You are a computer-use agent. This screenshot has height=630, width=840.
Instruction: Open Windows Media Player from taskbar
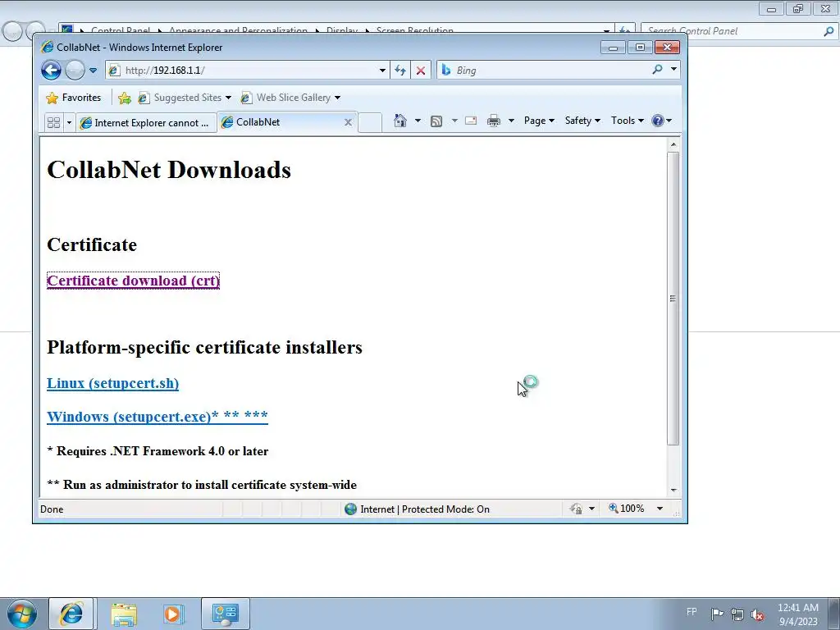pyautogui.click(x=174, y=614)
